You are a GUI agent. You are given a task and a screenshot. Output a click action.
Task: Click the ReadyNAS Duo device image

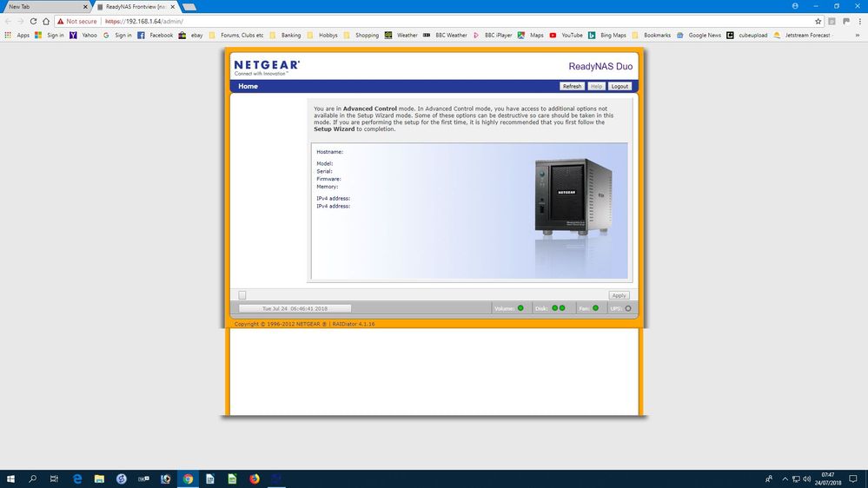(x=573, y=197)
